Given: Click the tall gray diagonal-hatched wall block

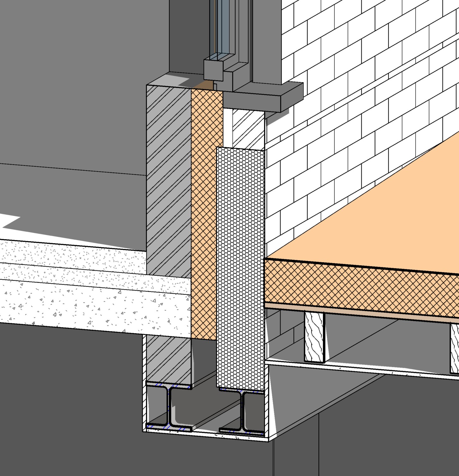Looking at the screenshot, I should point(168,190).
